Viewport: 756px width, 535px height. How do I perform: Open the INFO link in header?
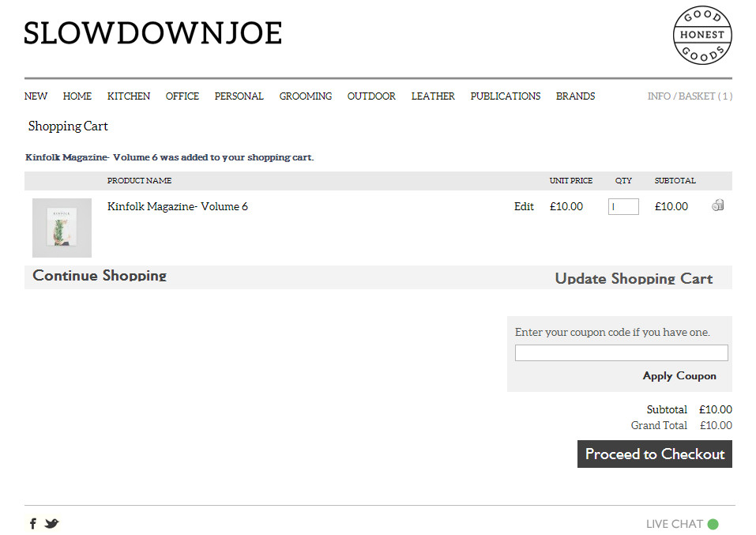coord(659,96)
